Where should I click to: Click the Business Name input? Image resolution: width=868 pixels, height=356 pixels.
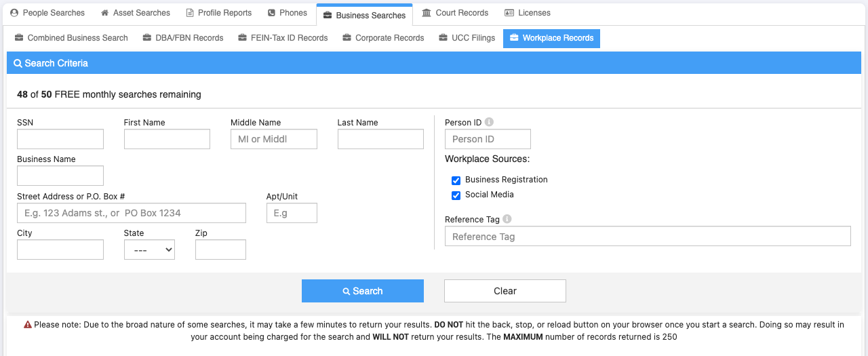tap(60, 176)
